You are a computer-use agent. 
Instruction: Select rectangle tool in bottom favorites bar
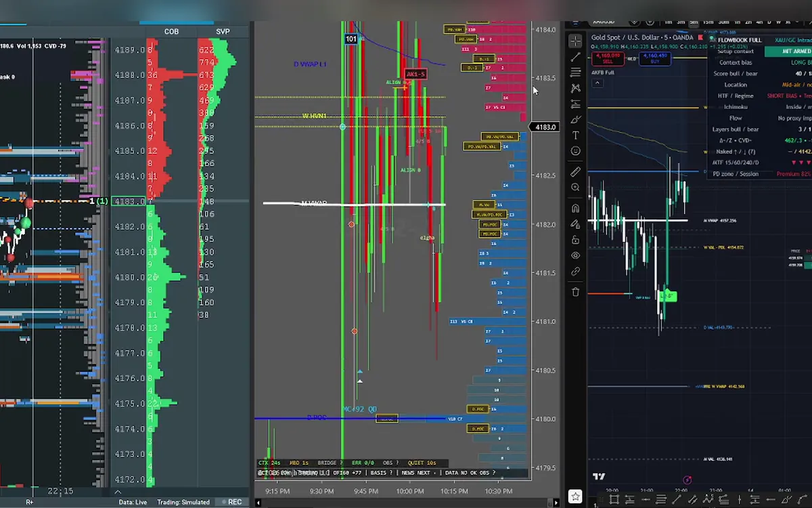point(614,500)
